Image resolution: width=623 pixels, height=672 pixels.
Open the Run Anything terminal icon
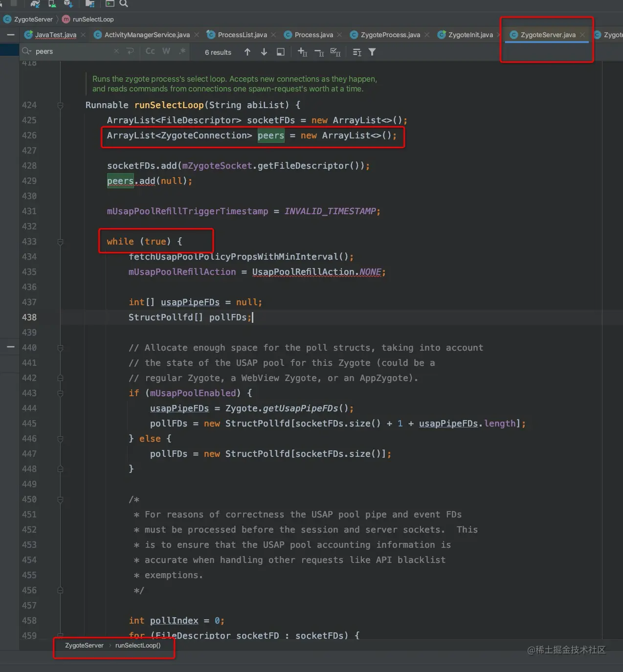pos(110,3)
